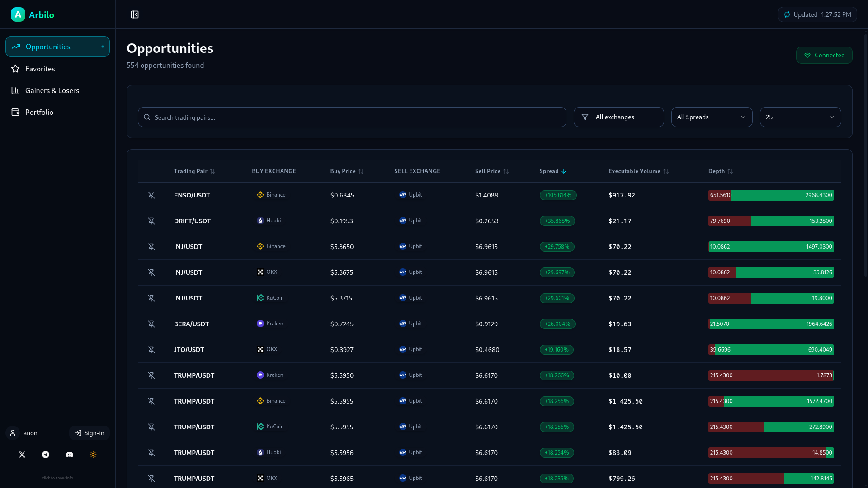Select the Portfolio sidebar icon
Screen dimensions: 868x488
coord(15,112)
